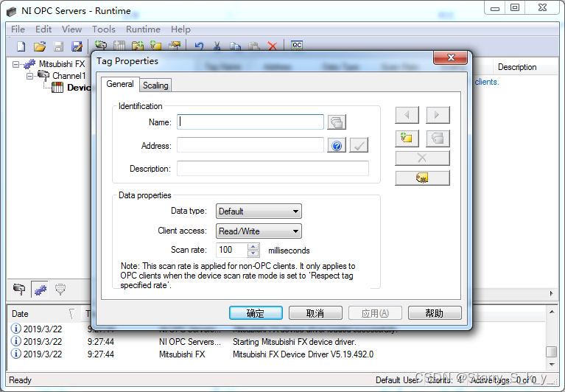Click into the Address input field
Image resolution: width=565 pixels, height=392 pixels.
click(250, 145)
